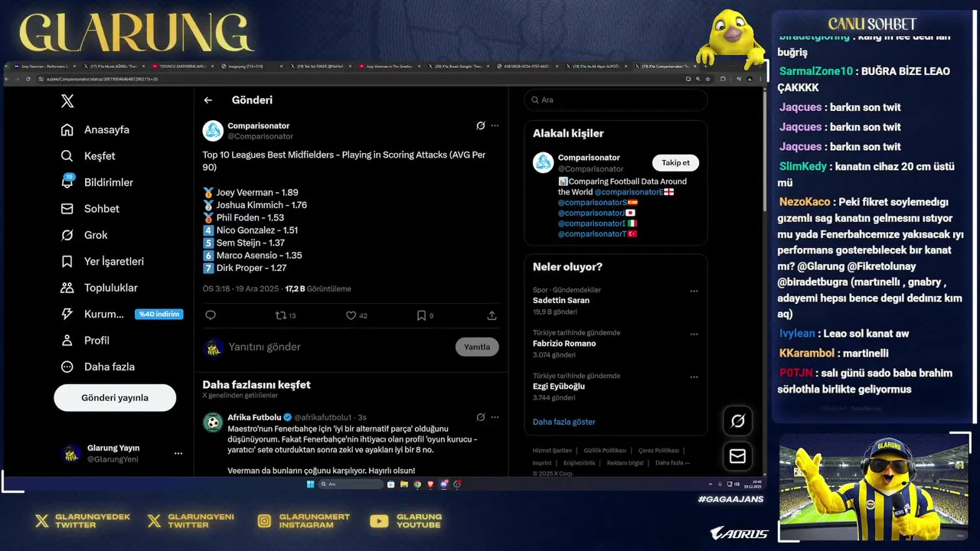Click floating Grok button at bottom right

pos(737,421)
